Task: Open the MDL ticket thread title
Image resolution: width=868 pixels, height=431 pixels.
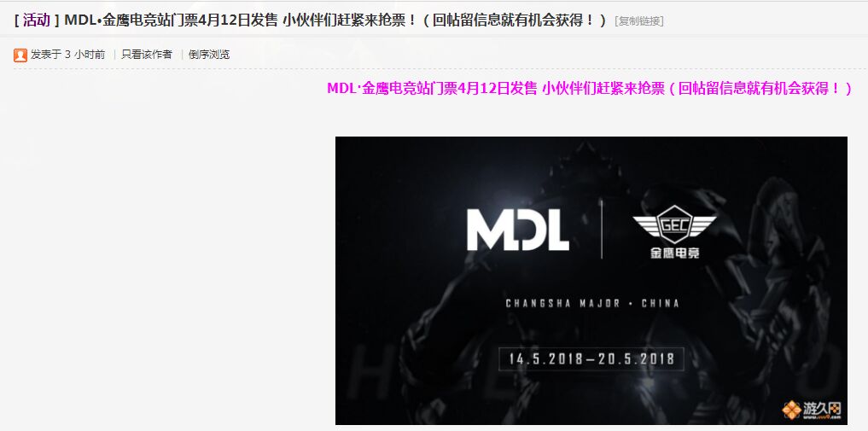Action: [x=336, y=20]
